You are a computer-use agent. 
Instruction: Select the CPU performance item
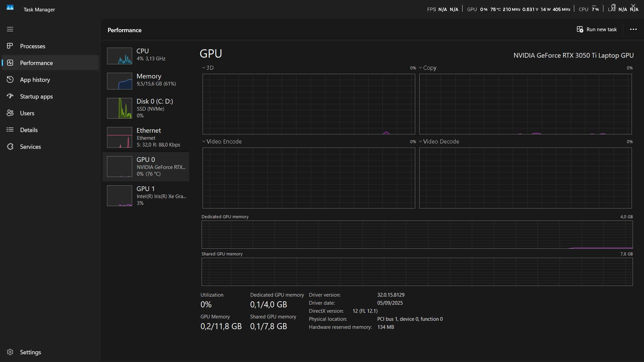[x=146, y=55]
